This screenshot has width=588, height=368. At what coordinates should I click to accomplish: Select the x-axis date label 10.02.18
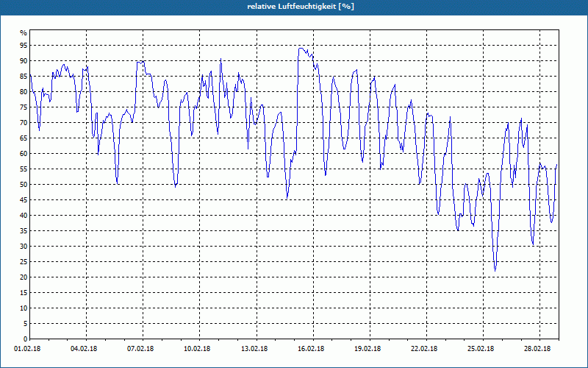click(x=197, y=349)
